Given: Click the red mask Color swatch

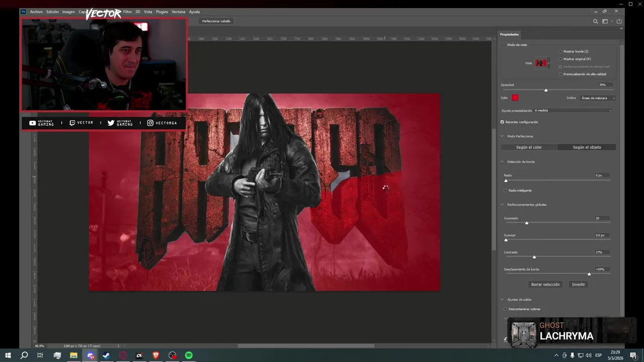Looking at the screenshot, I should click(515, 98).
